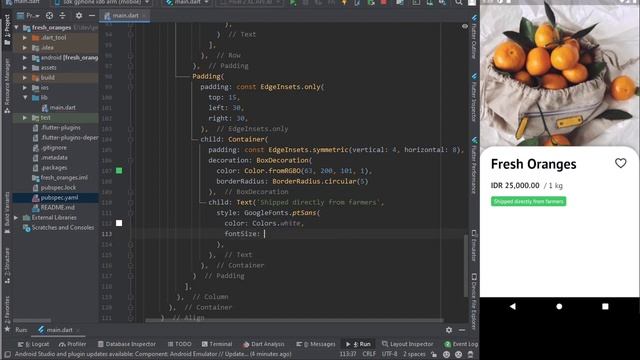Click the 113:37 cursor position indicator

348,354
